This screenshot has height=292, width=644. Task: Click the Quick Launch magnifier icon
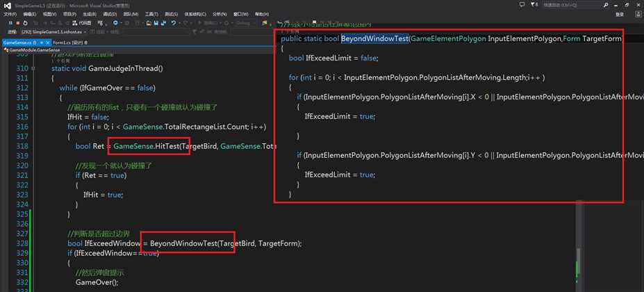605,5
